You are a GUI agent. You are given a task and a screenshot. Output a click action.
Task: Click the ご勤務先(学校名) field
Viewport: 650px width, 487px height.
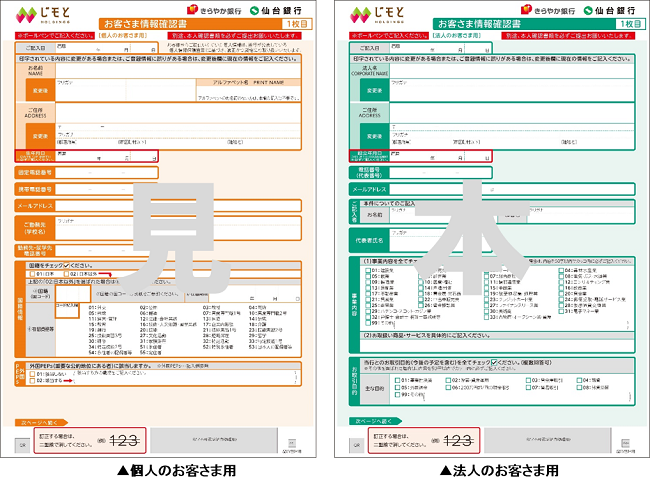[178, 228]
